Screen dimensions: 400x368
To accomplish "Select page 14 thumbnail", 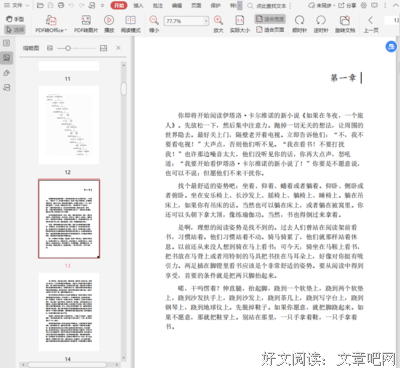I will 69,312.
